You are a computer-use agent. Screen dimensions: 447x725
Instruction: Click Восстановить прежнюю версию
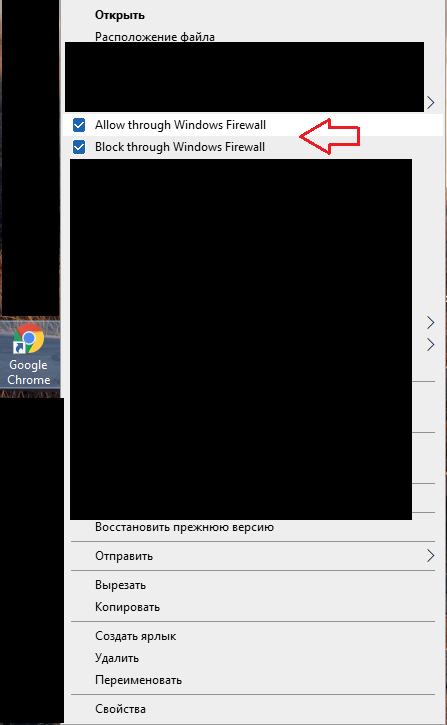[184, 527]
